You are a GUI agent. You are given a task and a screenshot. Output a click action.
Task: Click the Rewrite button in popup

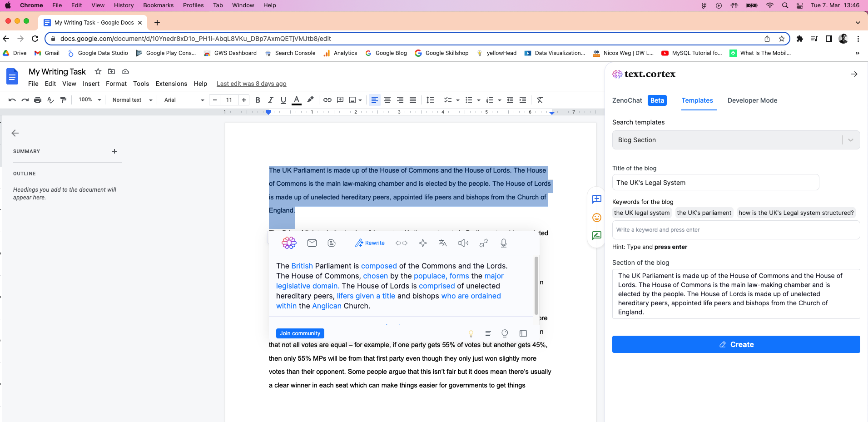pyautogui.click(x=370, y=243)
